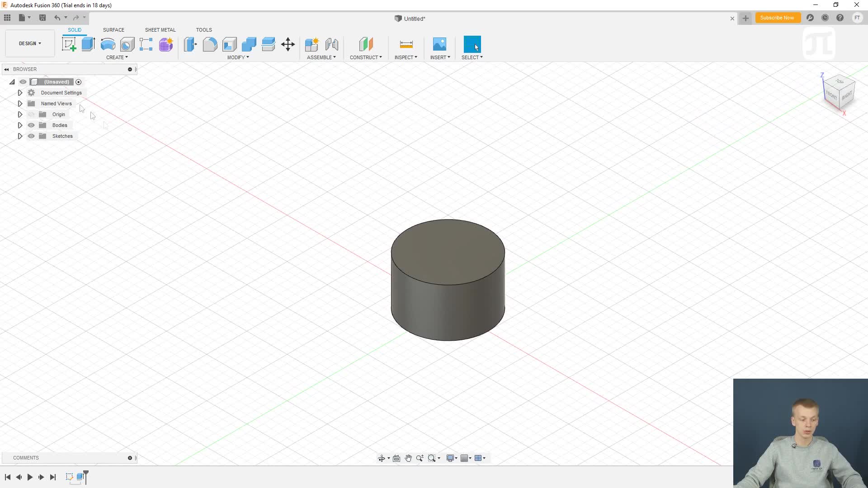Open the INSERT dropdown menu
Image resolution: width=868 pixels, height=488 pixels.
click(x=440, y=57)
